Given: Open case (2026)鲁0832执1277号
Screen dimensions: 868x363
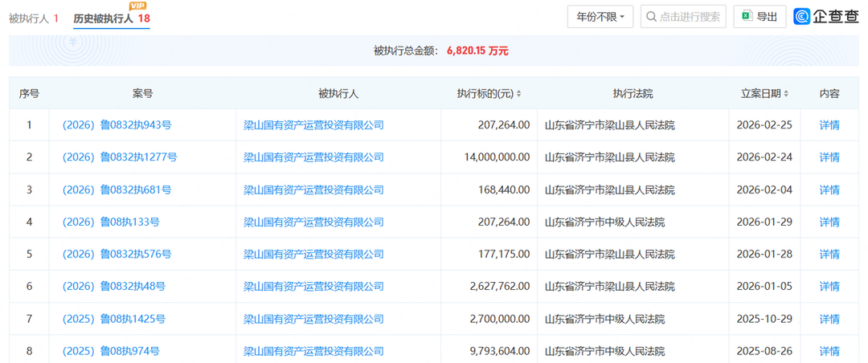Looking at the screenshot, I should tap(120, 157).
